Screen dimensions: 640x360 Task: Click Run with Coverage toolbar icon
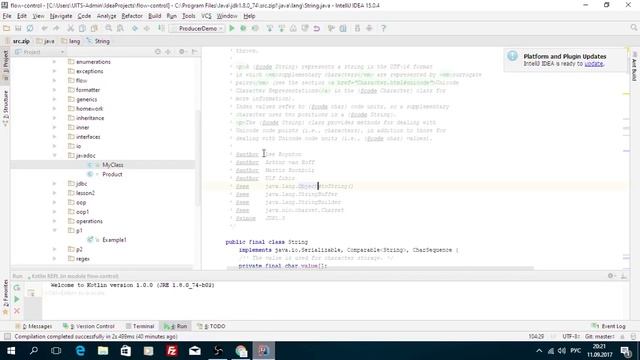tap(255, 28)
